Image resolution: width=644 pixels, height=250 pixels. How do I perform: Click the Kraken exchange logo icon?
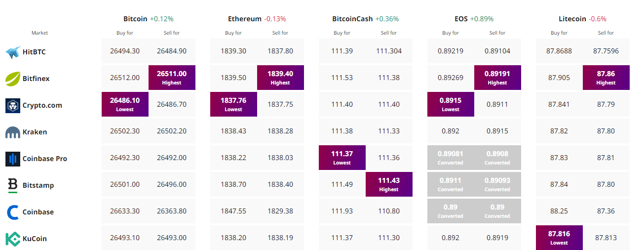12,132
